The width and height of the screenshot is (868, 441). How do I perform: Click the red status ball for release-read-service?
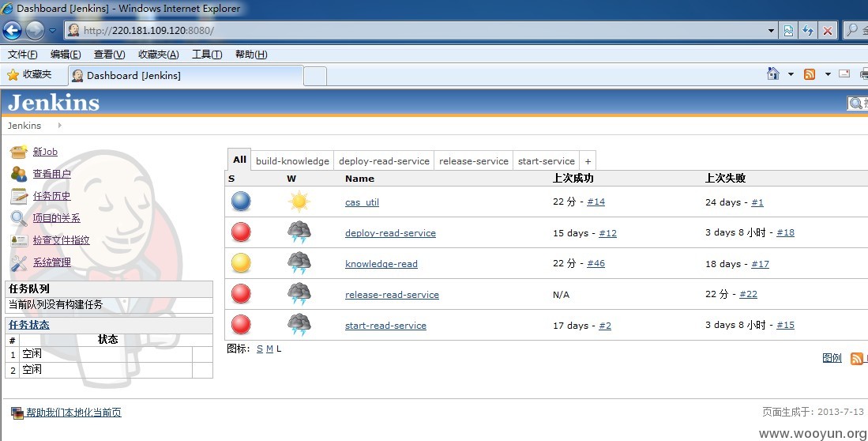pos(241,294)
